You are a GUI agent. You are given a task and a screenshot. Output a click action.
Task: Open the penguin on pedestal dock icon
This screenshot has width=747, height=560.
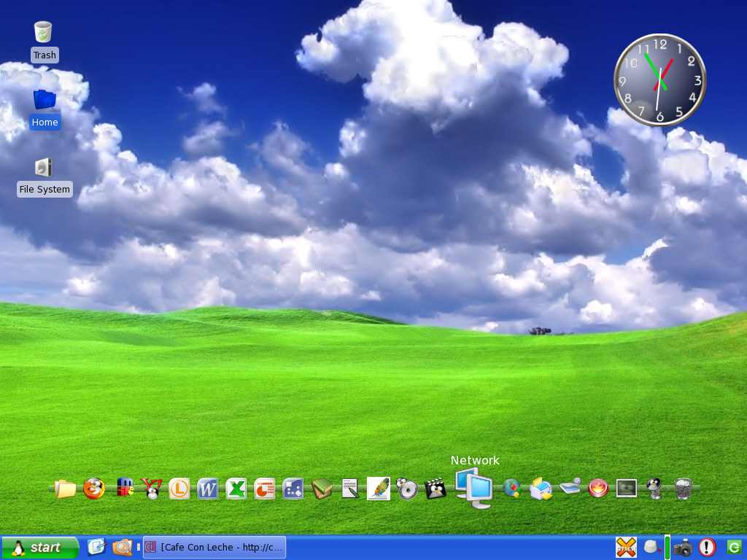pyautogui.click(x=654, y=489)
